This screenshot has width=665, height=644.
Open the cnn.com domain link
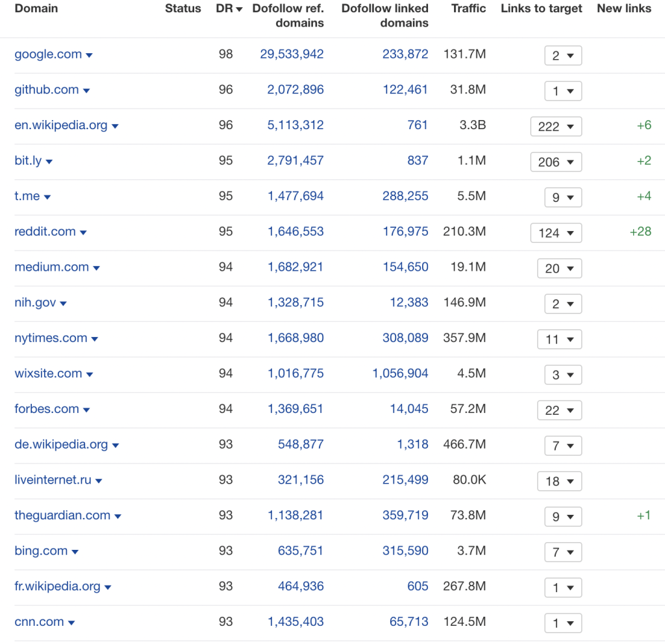(x=39, y=621)
